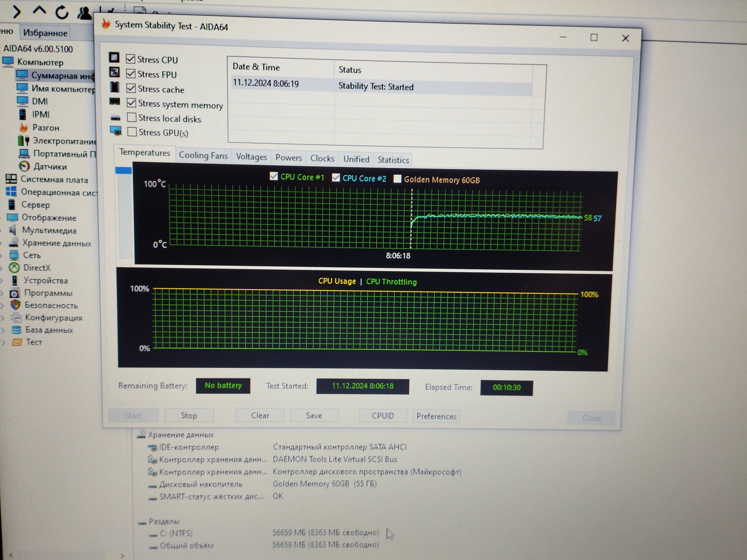Viewport: 747px width, 560px height.
Task: Open the Voltages tab
Action: [x=251, y=157]
